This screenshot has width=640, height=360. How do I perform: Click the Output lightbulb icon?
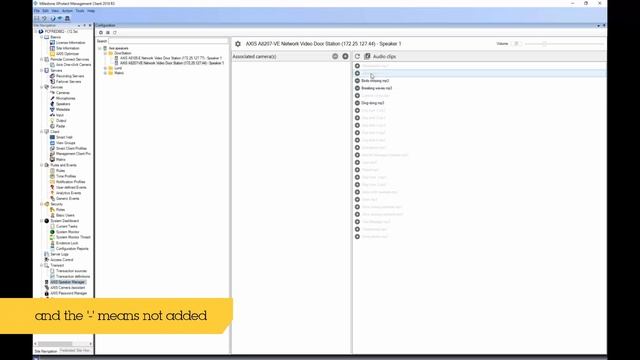pos(52,121)
